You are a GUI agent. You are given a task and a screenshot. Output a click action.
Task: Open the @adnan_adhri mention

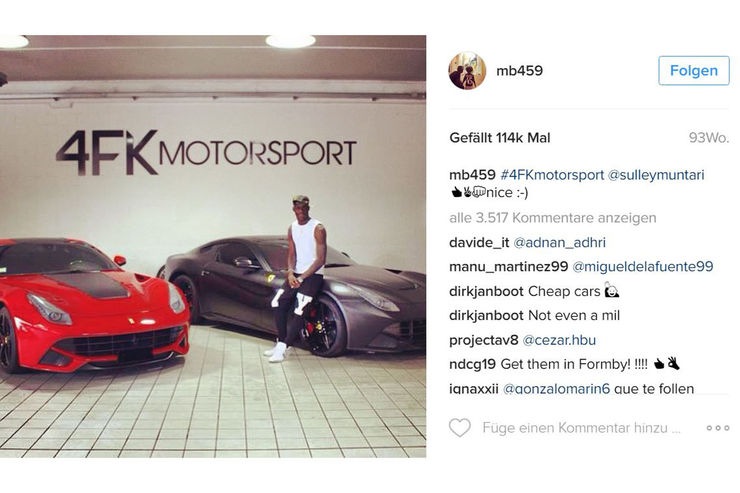pyautogui.click(x=559, y=243)
